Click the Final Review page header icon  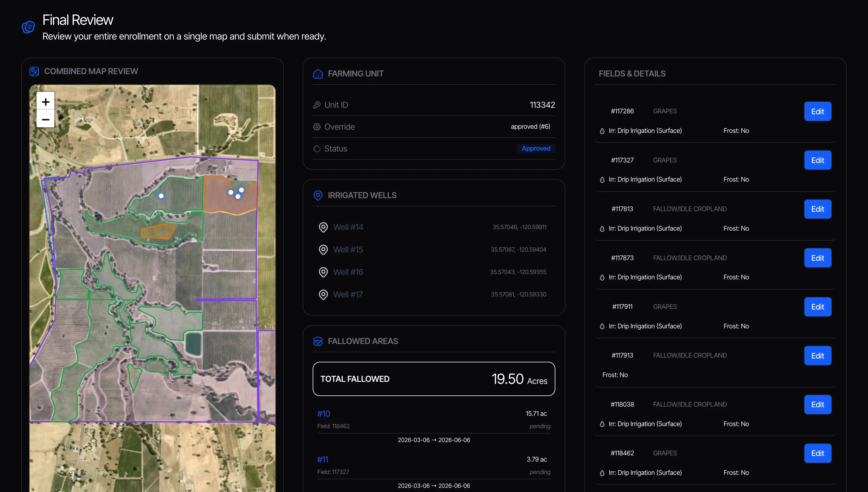(28, 27)
